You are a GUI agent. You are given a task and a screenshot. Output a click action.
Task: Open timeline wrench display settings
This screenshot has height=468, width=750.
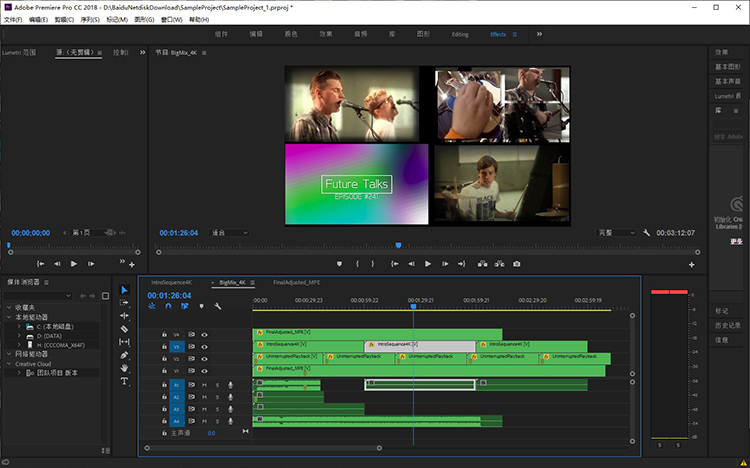point(218,306)
